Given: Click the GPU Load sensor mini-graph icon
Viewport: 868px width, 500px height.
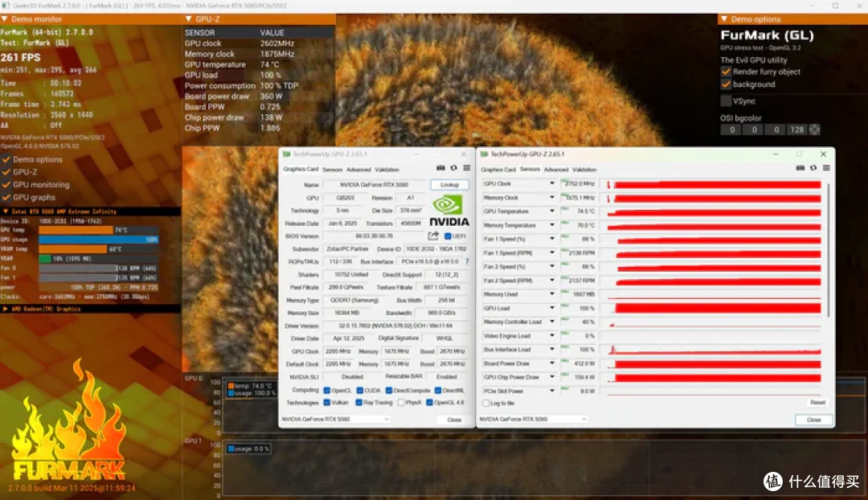Looking at the screenshot, I should 565,305.
